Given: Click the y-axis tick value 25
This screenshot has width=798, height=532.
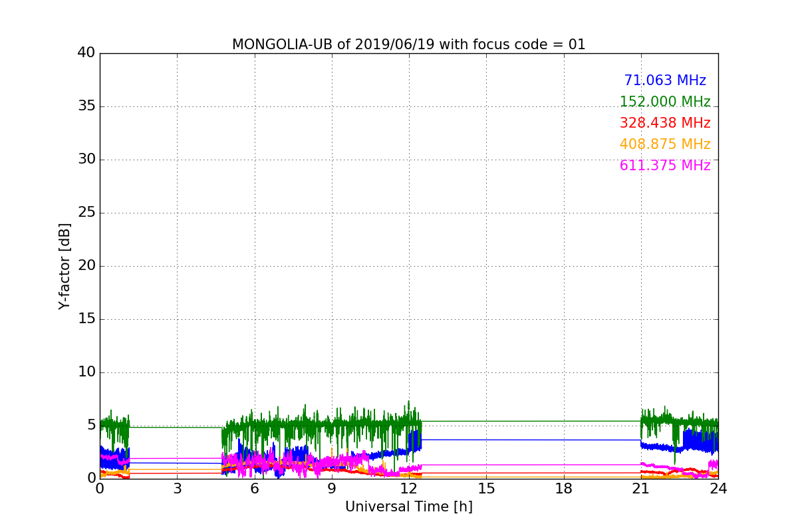Looking at the screenshot, I should coord(86,213).
